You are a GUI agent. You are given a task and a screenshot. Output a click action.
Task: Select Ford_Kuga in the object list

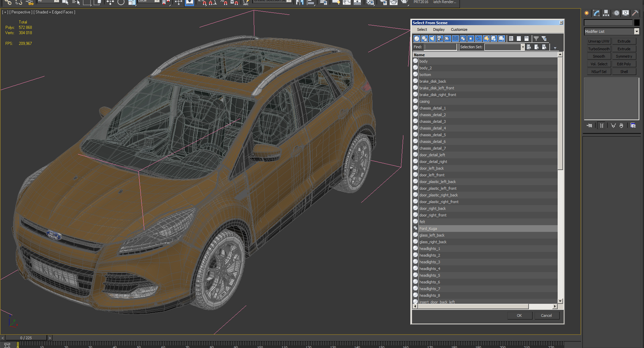(485, 228)
